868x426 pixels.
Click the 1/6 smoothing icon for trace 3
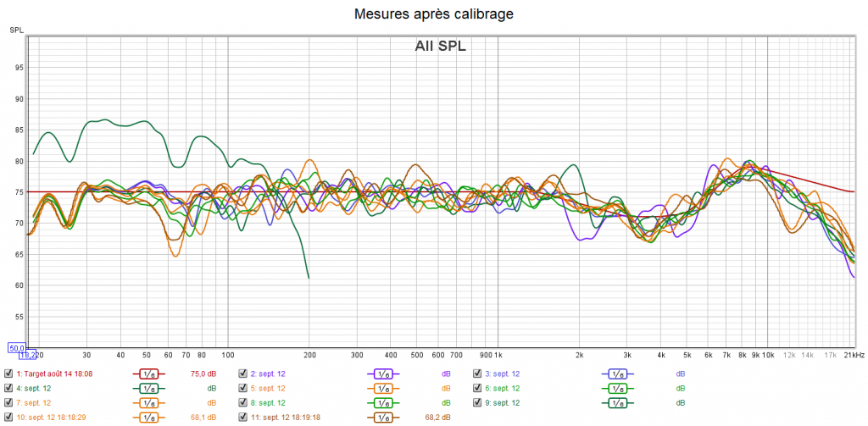pos(617,373)
